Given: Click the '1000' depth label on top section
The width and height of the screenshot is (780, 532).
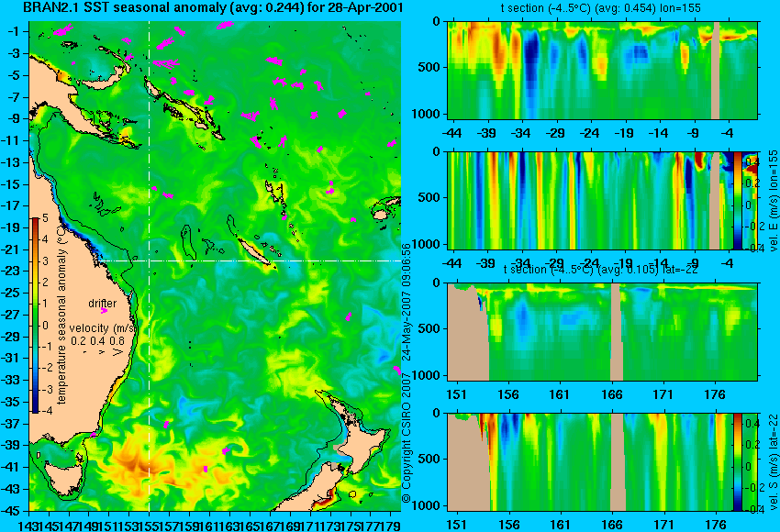Looking at the screenshot, I should [x=426, y=114].
